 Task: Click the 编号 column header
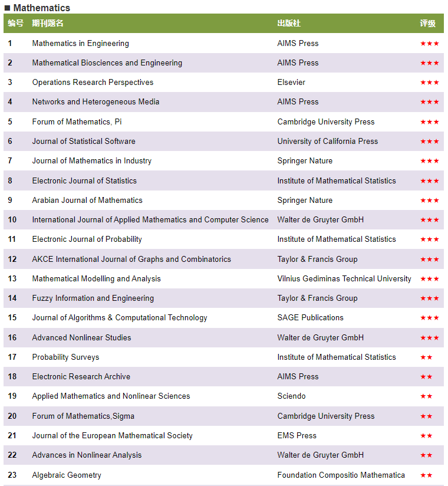click(x=16, y=24)
